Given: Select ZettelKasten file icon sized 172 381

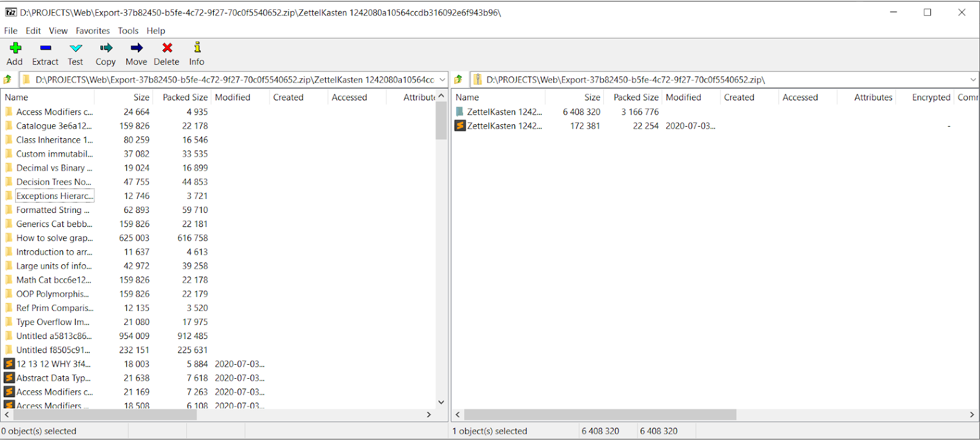Looking at the screenshot, I should [460, 125].
